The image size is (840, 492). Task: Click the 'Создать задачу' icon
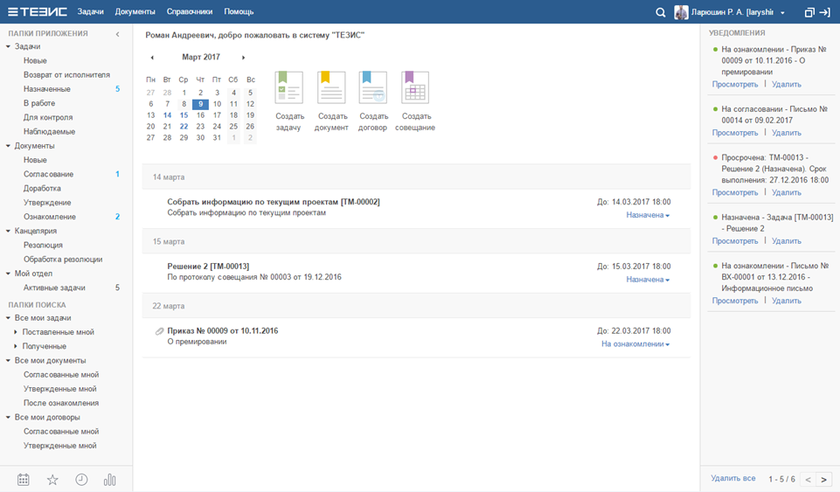(x=288, y=88)
